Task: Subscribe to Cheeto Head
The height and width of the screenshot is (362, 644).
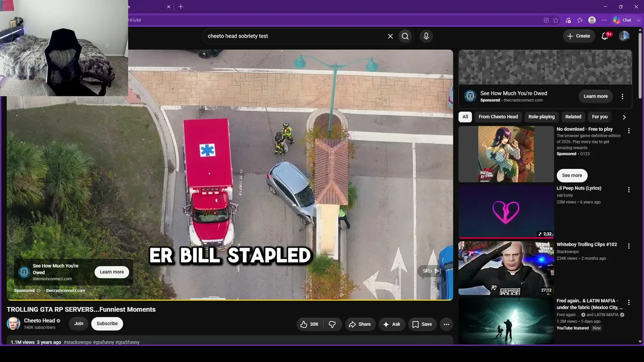Action: point(107,324)
